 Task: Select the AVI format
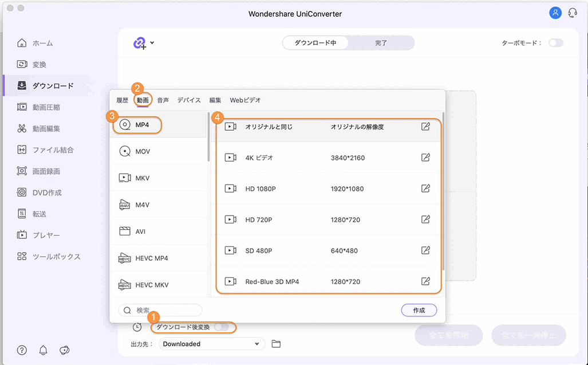tap(158, 231)
